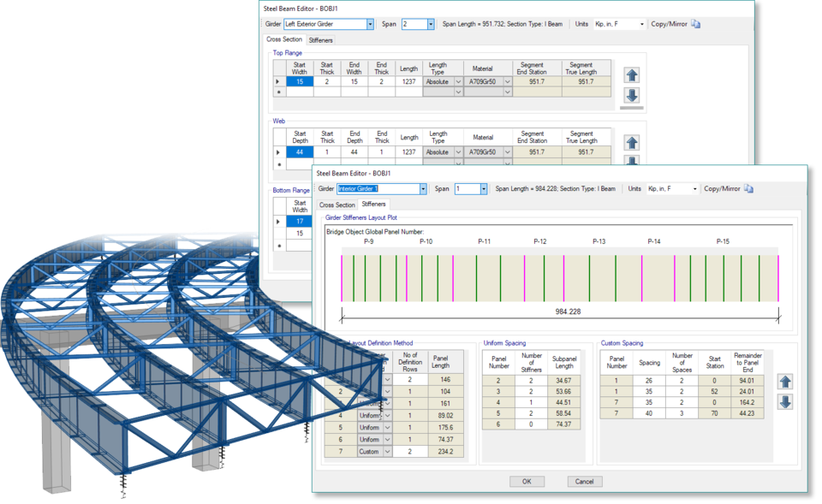
Task: Select Top Flange Start Width cell 15
Action: click(300, 82)
